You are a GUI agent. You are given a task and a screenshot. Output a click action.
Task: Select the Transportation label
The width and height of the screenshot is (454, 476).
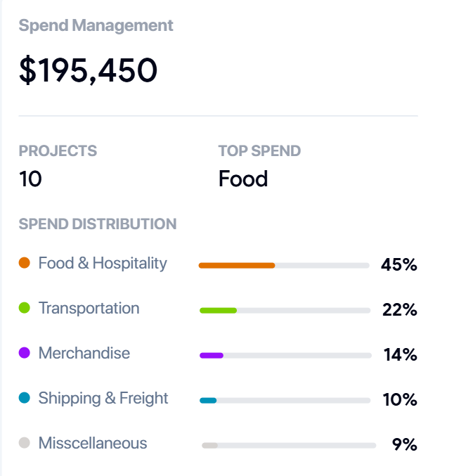point(89,308)
